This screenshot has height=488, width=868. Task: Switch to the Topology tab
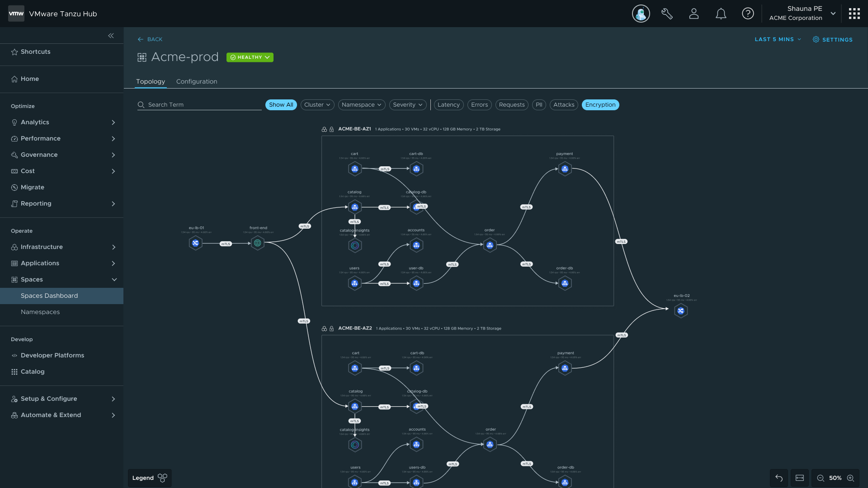(x=151, y=81)
